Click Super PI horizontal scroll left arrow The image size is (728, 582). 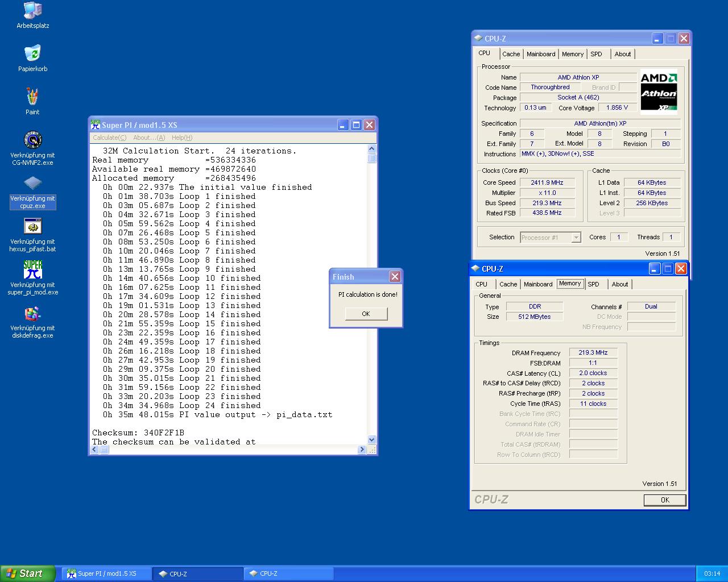point(95,450)
